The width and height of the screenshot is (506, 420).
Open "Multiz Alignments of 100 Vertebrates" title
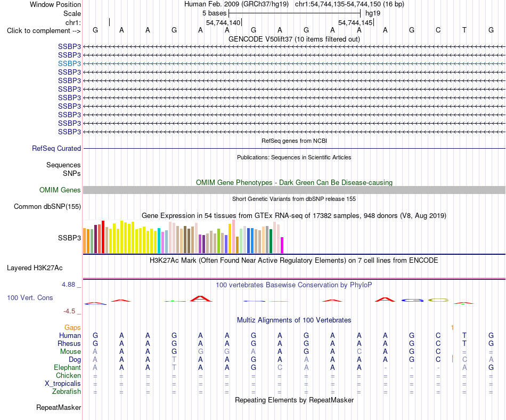coord(294,320)
